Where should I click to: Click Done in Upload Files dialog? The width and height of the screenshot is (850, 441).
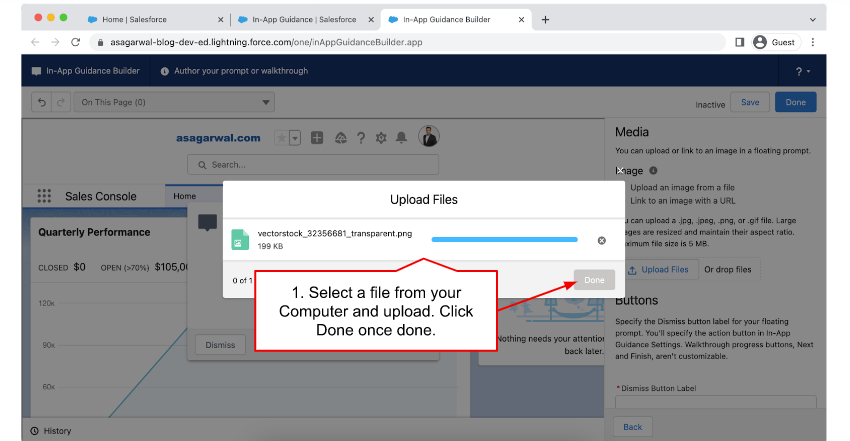(594, 280)
